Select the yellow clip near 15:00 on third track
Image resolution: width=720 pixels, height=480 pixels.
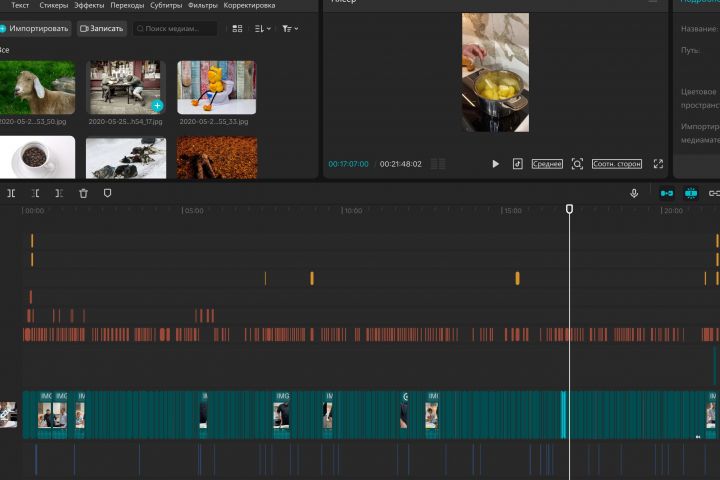pyautogui.click(x=518, y=278)
